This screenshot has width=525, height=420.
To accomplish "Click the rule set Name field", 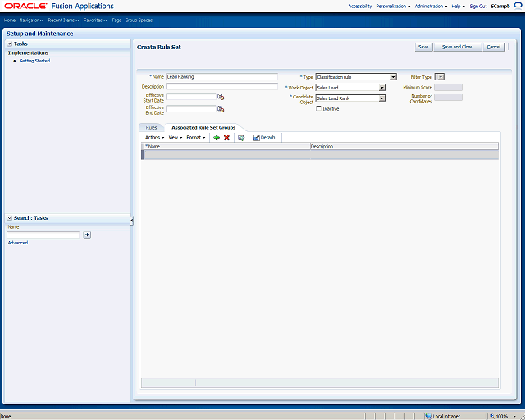I will pyautogui.click(x=221, y=76).
